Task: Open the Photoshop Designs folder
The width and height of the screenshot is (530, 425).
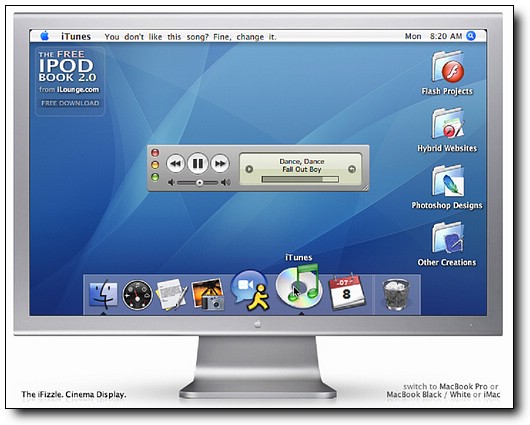Action: click(x=447, y=188)
